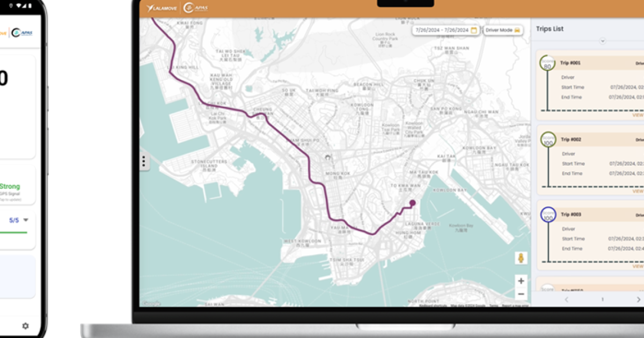The width and height of the screenshot is (644, 338).
Task: Open VIEW link on Trip #001
Action: [638, 115]
